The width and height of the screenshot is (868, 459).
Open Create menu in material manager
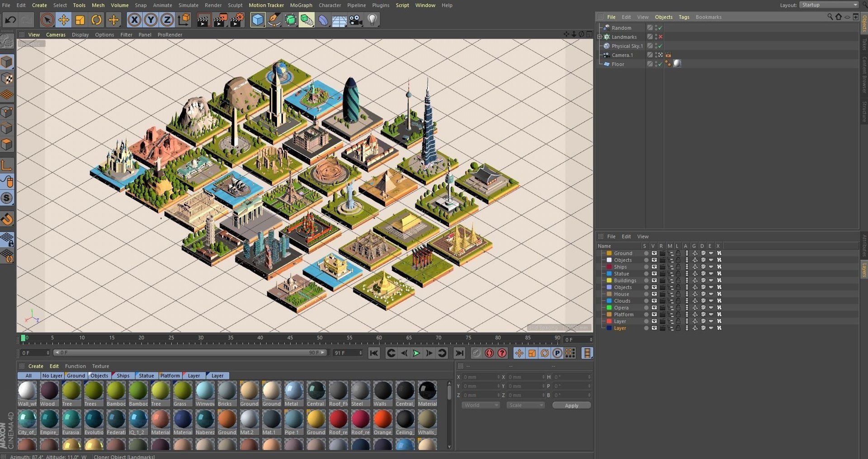[36, 366]
